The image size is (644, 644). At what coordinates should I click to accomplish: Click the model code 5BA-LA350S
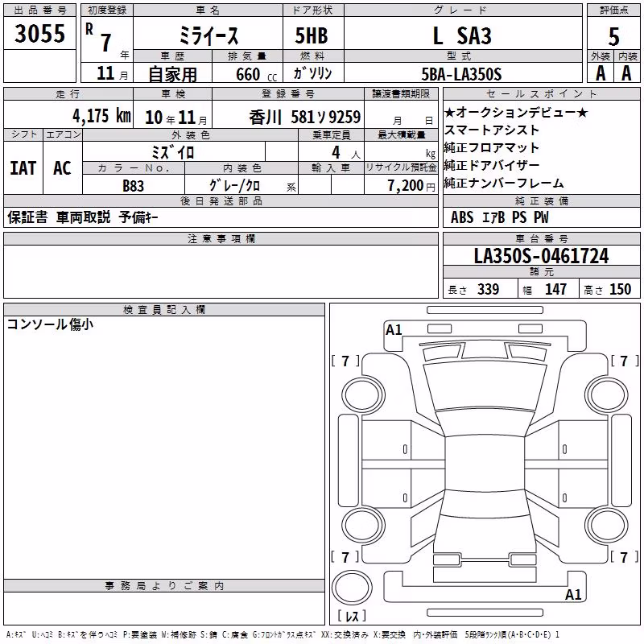click(x=461, y=74)
